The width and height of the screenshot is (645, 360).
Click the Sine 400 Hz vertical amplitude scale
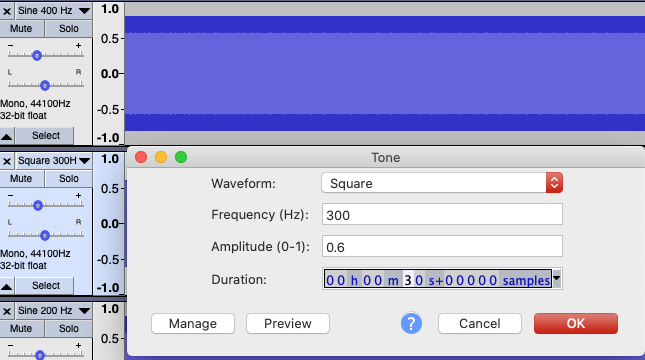tap(109, 74)
